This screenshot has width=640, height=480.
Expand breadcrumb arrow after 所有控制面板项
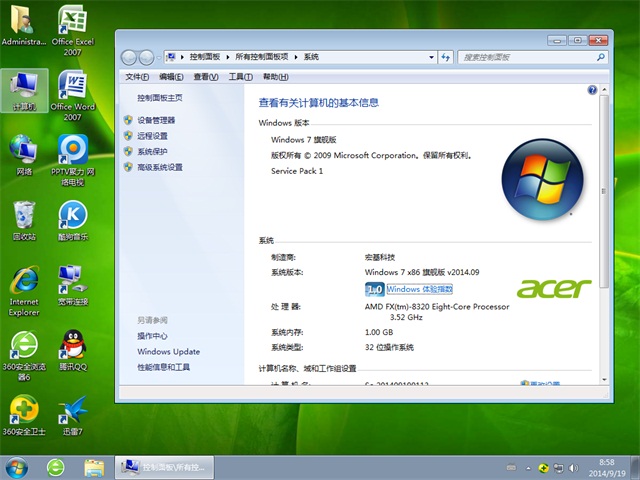[x=298, y=57]
